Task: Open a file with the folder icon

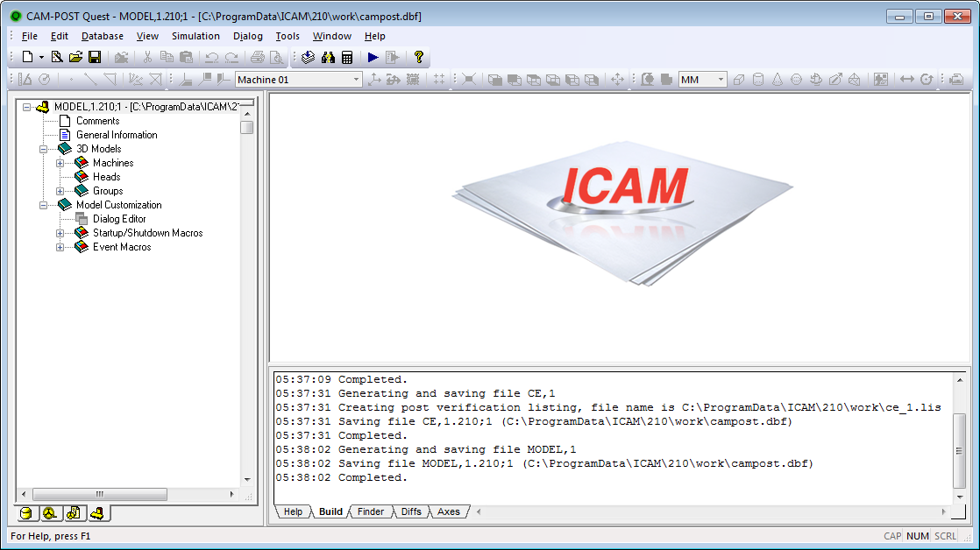Action: point(75,58)
